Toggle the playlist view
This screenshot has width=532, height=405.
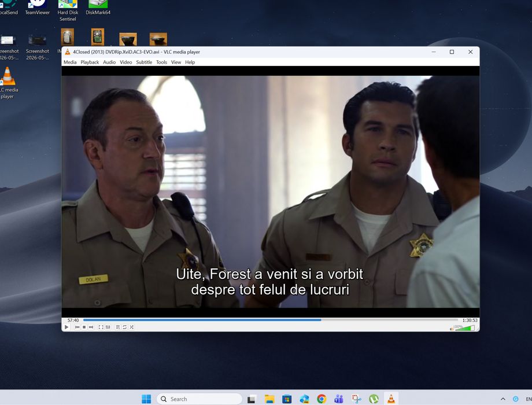118,327
